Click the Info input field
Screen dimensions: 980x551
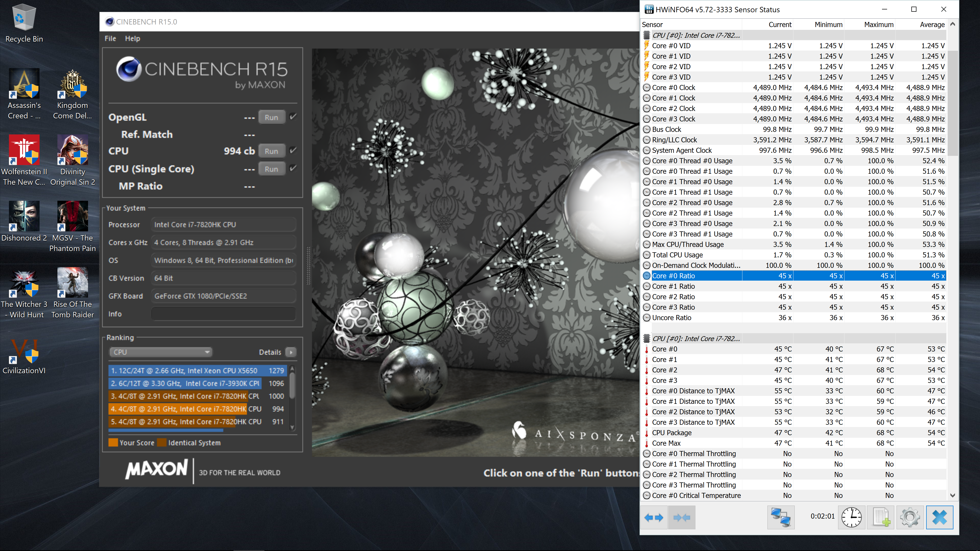click(223, 314)
